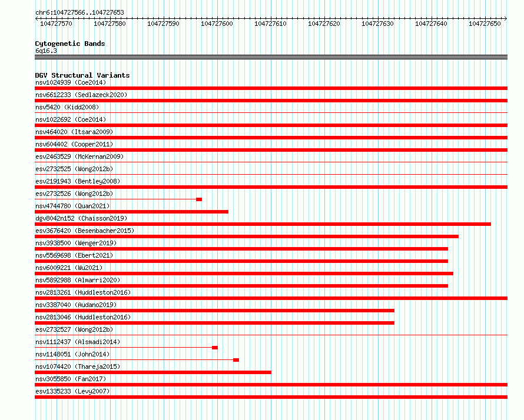Select the DGV Structural Variants track title
This screenshot has height=420, width=524.
click(x=82, y=75)
